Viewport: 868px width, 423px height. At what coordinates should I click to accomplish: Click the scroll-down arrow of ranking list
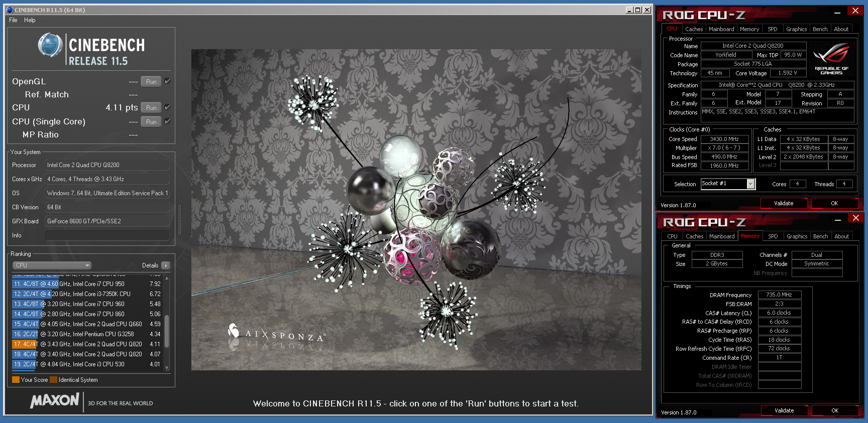coord(167,368)
